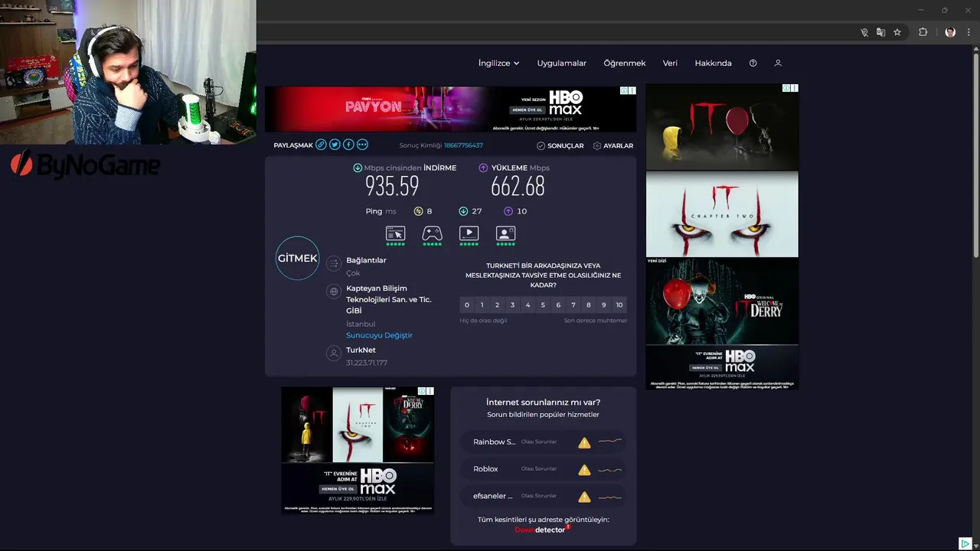The width and height of the screenshot is (980, 551).
Task: Select rating 0 for TurkNet recommendation
Action: (467, 305)
